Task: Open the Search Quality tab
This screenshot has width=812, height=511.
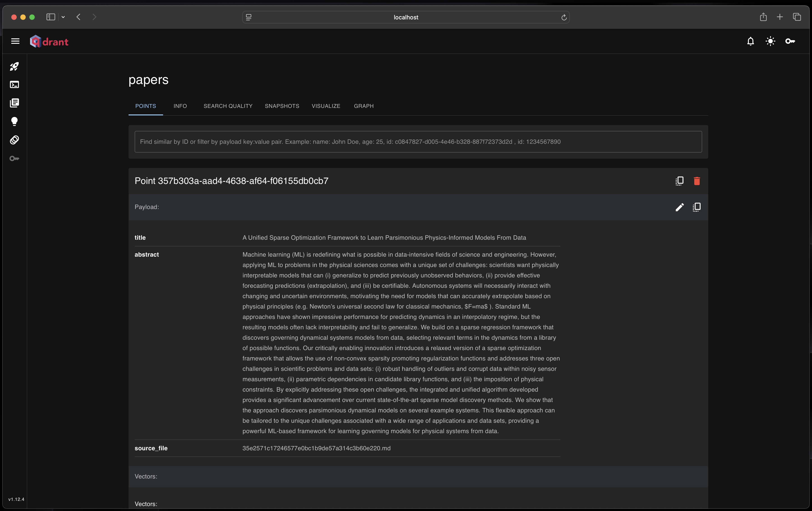Action: point(228,106)
